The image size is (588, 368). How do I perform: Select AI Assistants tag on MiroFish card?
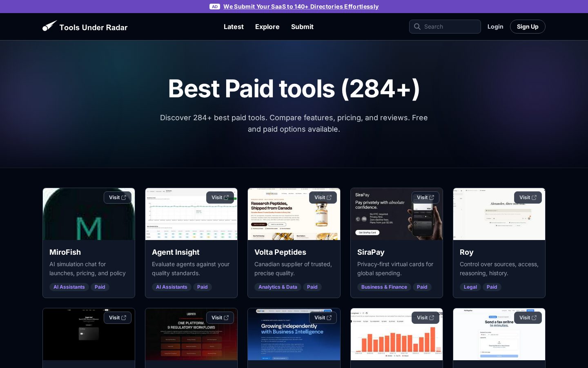[69, 287]
